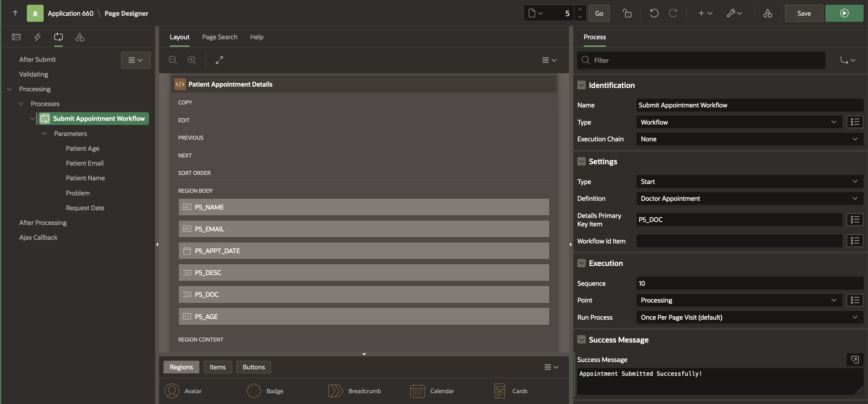Open the Execution Chain dropdown
This screenshot has width=868, height=404.
[x=749, y=139]
